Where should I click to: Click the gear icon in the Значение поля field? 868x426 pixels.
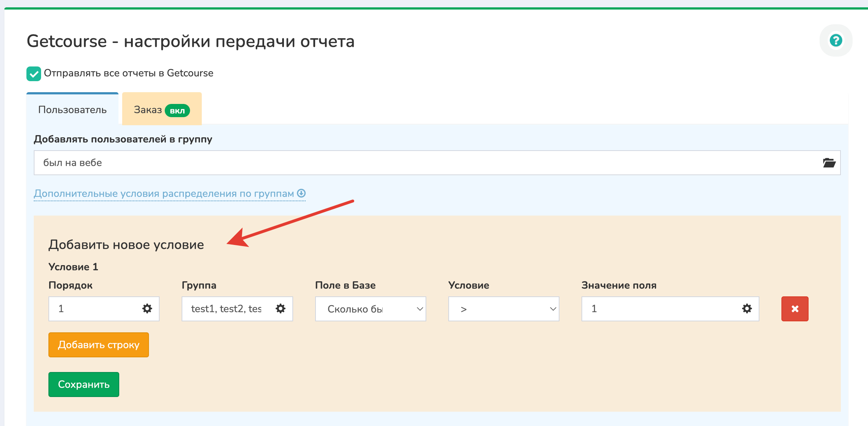coord(747,308)
